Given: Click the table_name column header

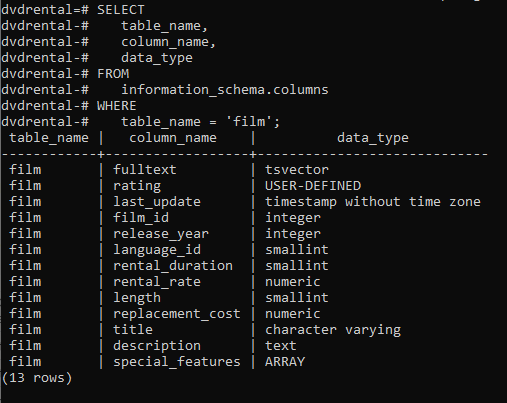Looking at the screenshot, I should [x=49, y=138].
